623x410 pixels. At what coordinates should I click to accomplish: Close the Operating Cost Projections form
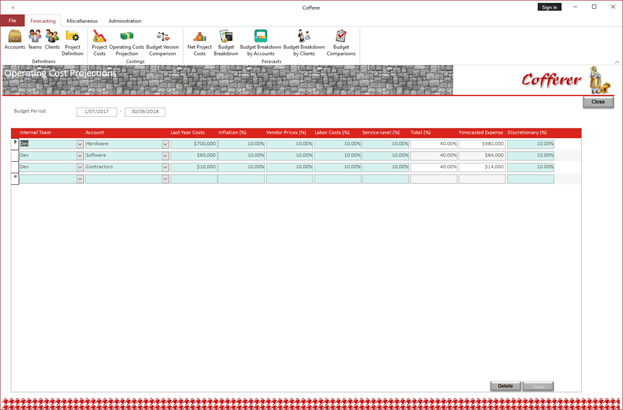click(598, 102)
